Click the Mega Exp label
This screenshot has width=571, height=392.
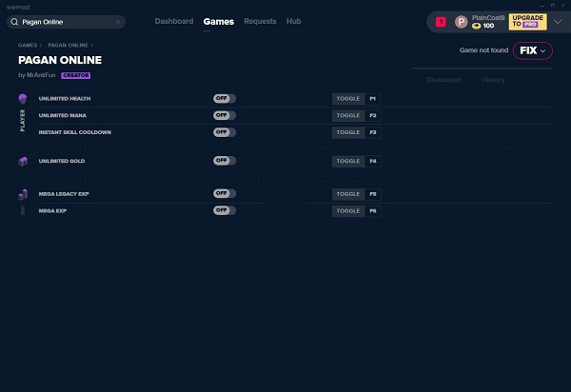click(x=52, y=210)
